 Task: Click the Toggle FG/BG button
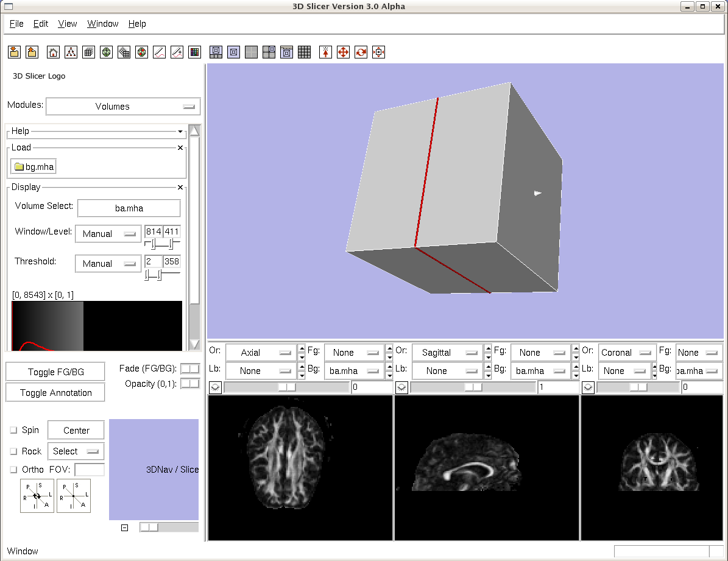pos(55,372)
